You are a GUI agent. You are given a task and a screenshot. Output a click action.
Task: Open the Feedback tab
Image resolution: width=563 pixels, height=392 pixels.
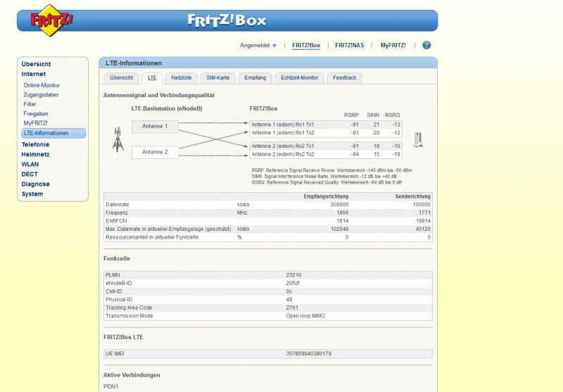pos(344,78)
